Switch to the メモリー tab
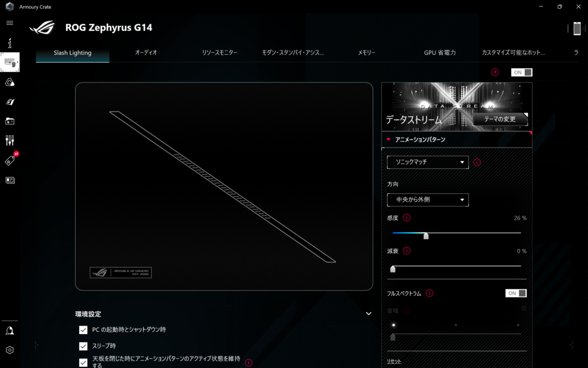 [x=366, y=52]
